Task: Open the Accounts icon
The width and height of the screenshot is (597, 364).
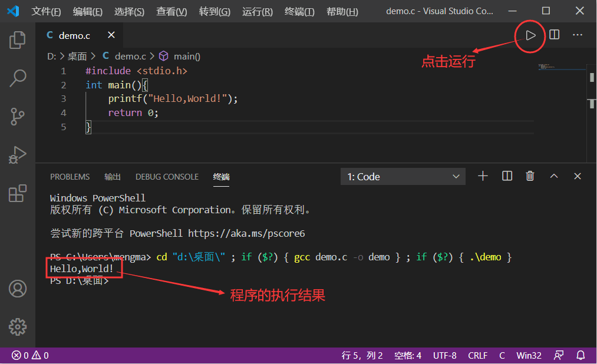Action: 17,289
